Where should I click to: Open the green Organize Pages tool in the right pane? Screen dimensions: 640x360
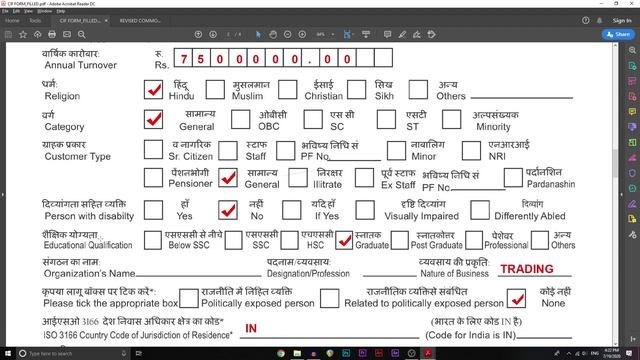pyautogui.click(x=632, y=142)
